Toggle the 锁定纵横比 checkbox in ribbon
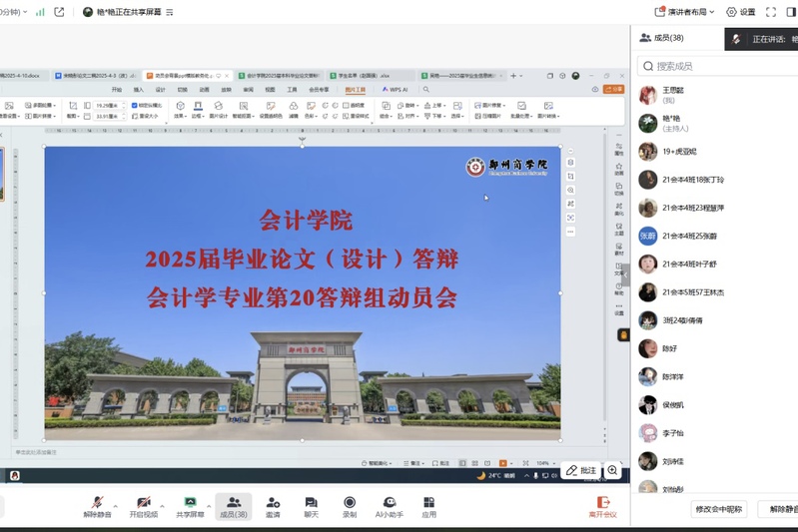Image resolution: width=798 pixels, height=532 pixels. pyautogui.click(x=136, y=105)
